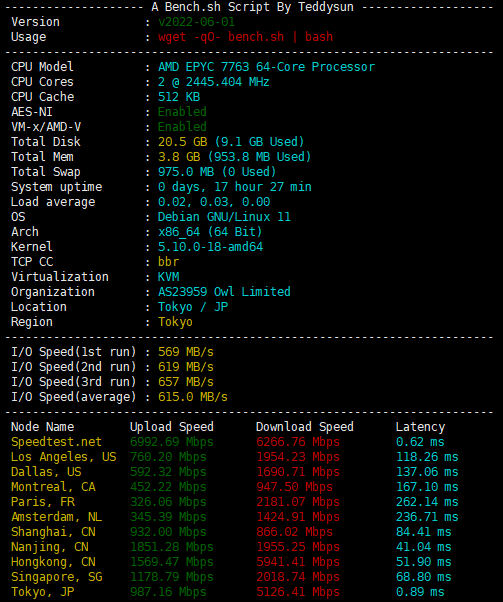Click the AS23959 Owl Limited organization text

coord(224,292)
